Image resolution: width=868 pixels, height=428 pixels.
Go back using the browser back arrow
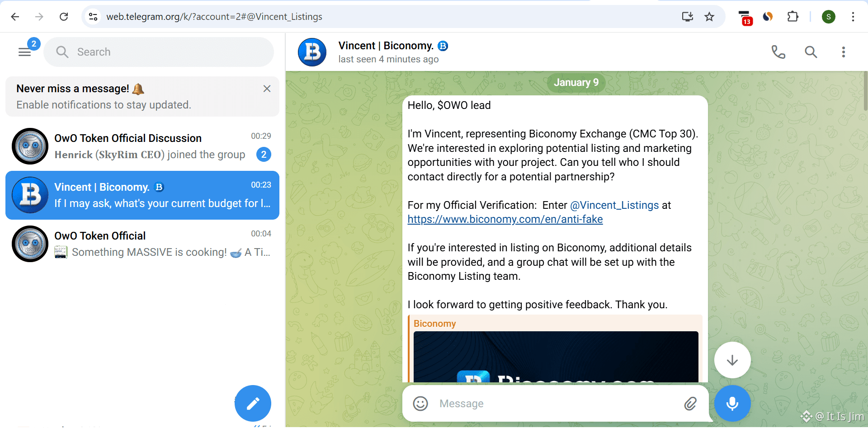[15, 17]
